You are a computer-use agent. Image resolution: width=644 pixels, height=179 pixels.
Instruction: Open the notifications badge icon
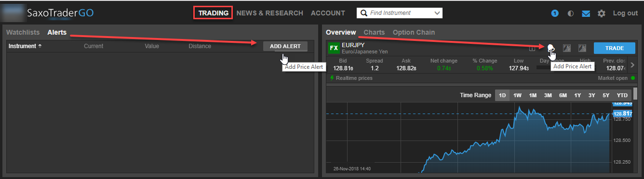[x=555, y=13]
